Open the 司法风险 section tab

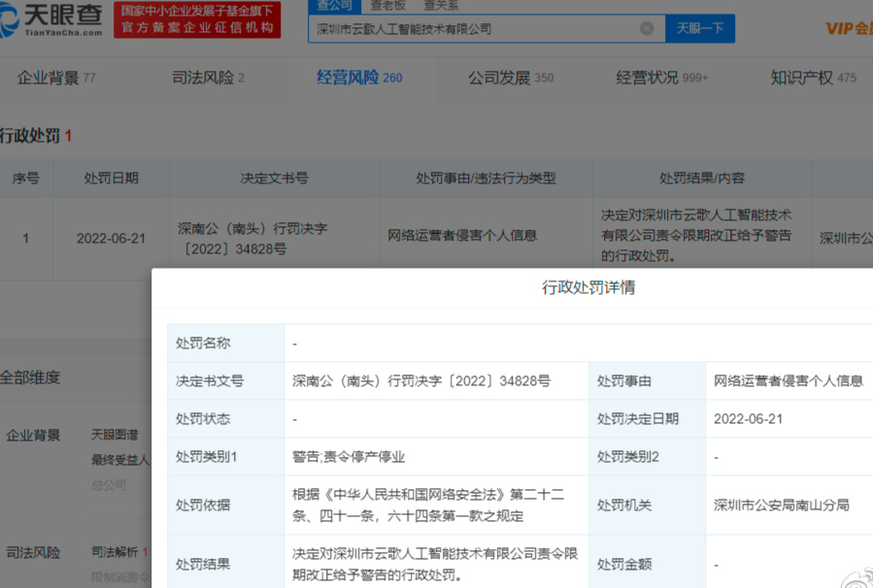click(208, 78)
